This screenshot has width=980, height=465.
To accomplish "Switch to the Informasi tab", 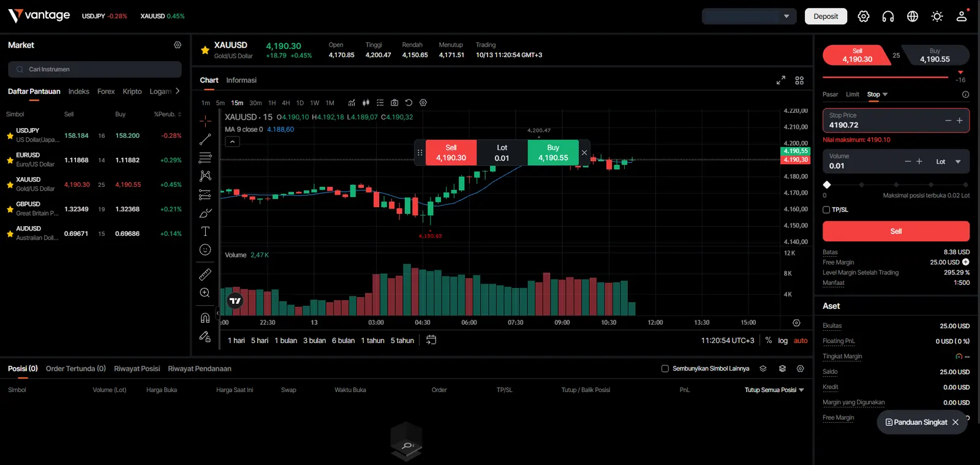I will 241,80.
